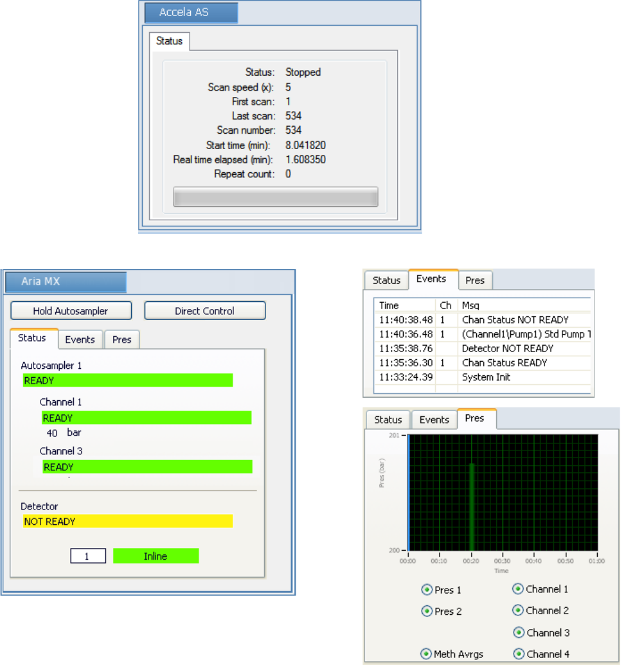This screenshot has height=665, width=644.
Task: Select the 'System Init' event row
Action: (483, 377)
